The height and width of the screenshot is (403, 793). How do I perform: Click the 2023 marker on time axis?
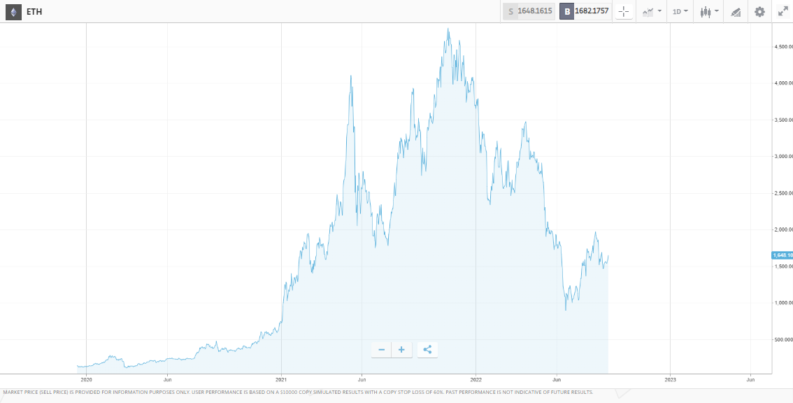point(670,380)
